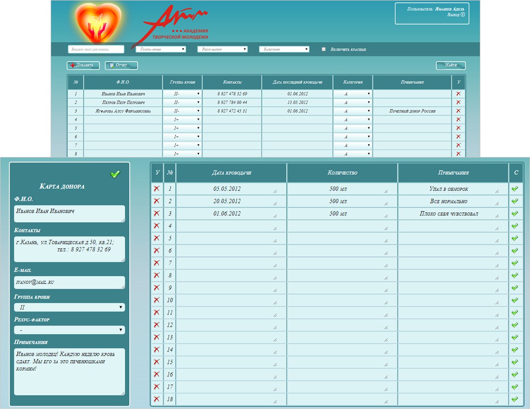
Task: Click the Почетный донор России note
Action: [x=412, y=111]
